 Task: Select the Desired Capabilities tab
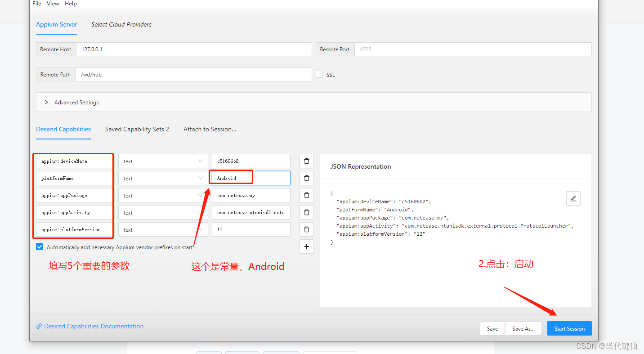(63, 129)
